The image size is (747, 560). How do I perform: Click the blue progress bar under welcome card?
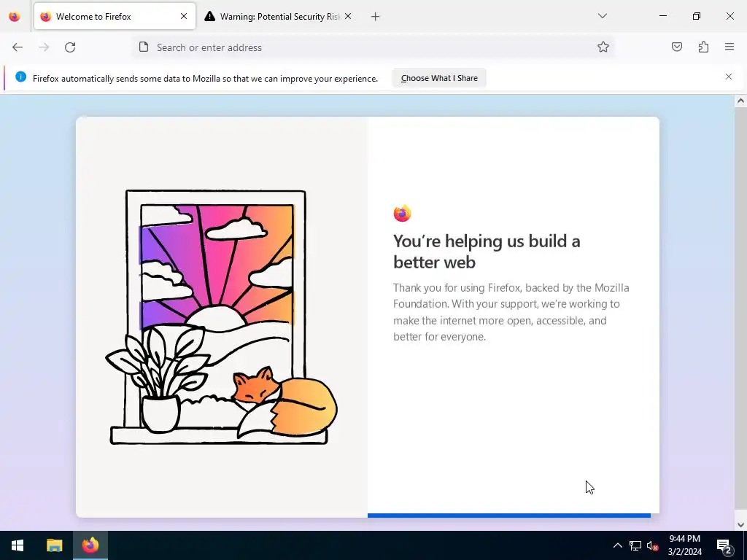point(508,516)
